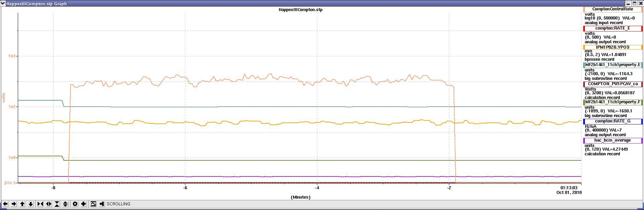This screenshot has width=644, height=210.
Task: Click the SCROLLING status label
Action: pos(119,204)
